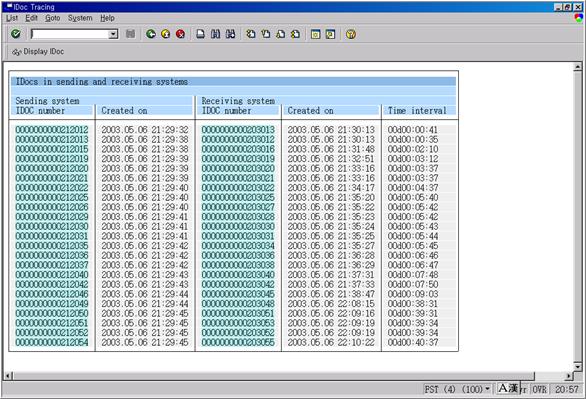Select receiving IDoc number 000000000203055

pyautogui.click(x=238, y=342)
